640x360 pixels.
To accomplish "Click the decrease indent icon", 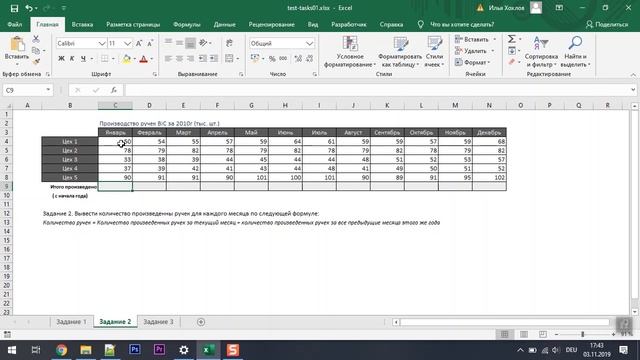I will pyautogui.click(x=203, y=59).
